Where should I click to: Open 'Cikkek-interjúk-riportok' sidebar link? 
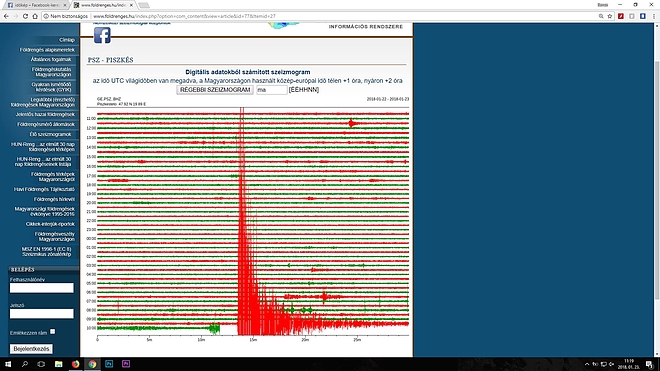click(50, 224)
